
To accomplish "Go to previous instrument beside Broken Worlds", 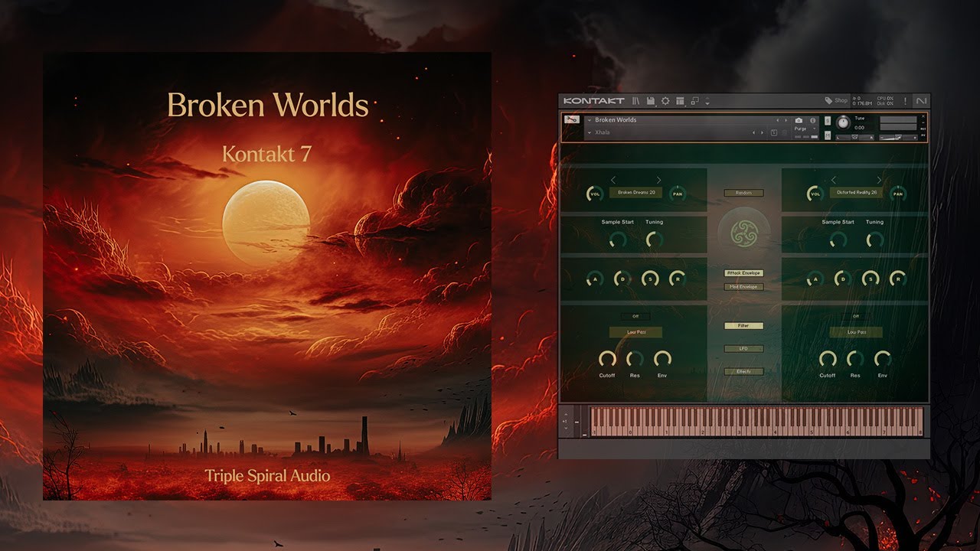I will 777,120.
